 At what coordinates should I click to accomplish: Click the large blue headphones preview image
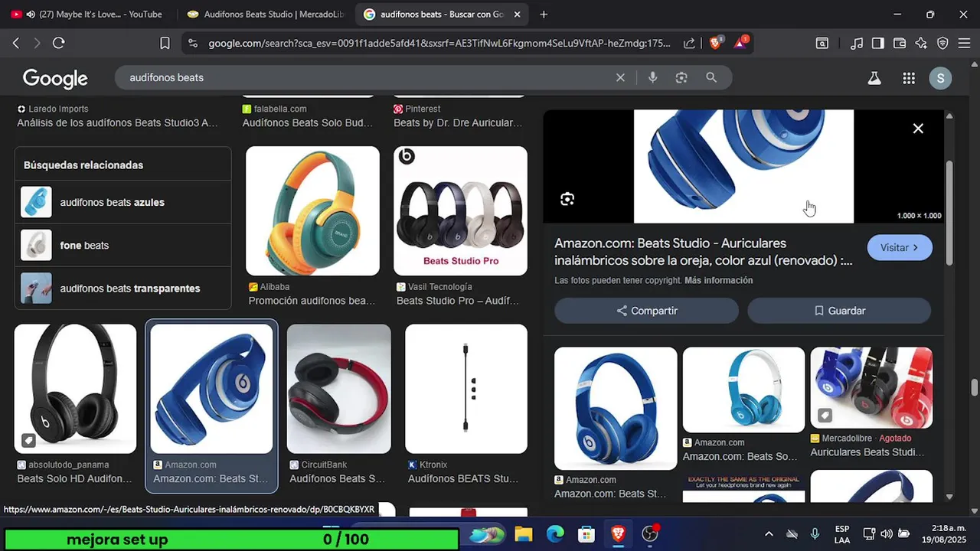pos(743,166)
